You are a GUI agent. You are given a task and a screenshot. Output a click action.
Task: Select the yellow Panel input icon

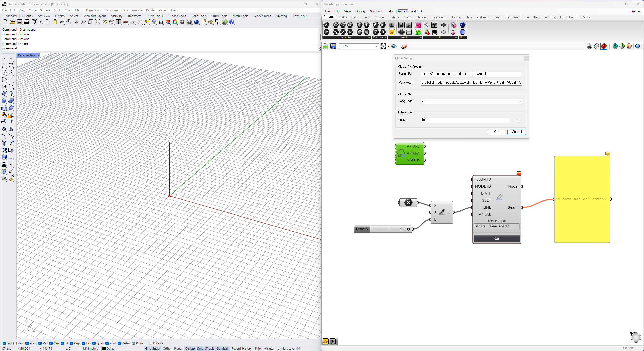(x=392, y=32)
